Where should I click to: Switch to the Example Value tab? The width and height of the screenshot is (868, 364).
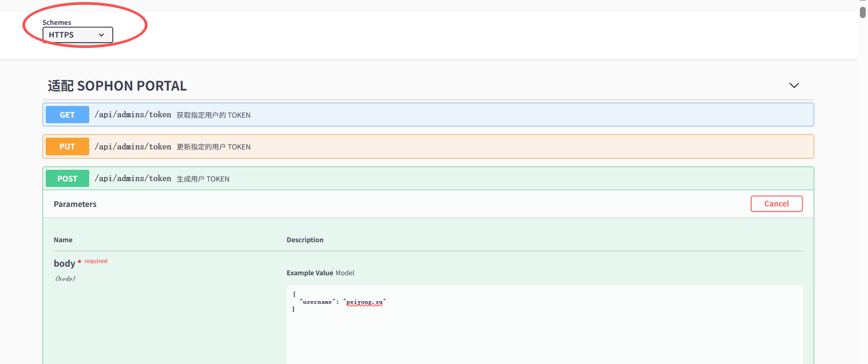310,273
